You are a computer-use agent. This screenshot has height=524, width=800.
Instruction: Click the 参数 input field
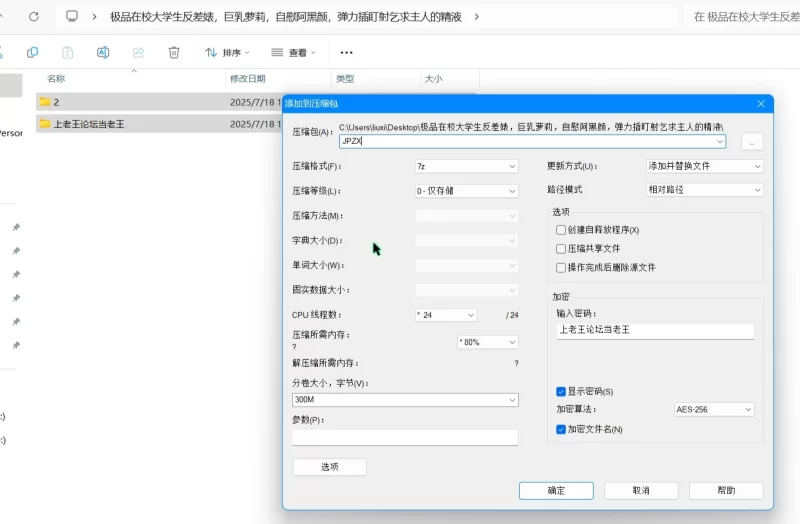[x=405, y=438]
